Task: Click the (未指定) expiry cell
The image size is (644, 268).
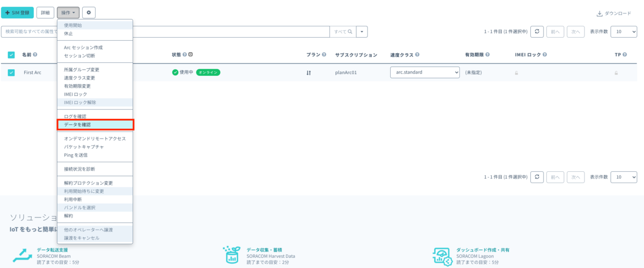Action: tap(473, 73)
